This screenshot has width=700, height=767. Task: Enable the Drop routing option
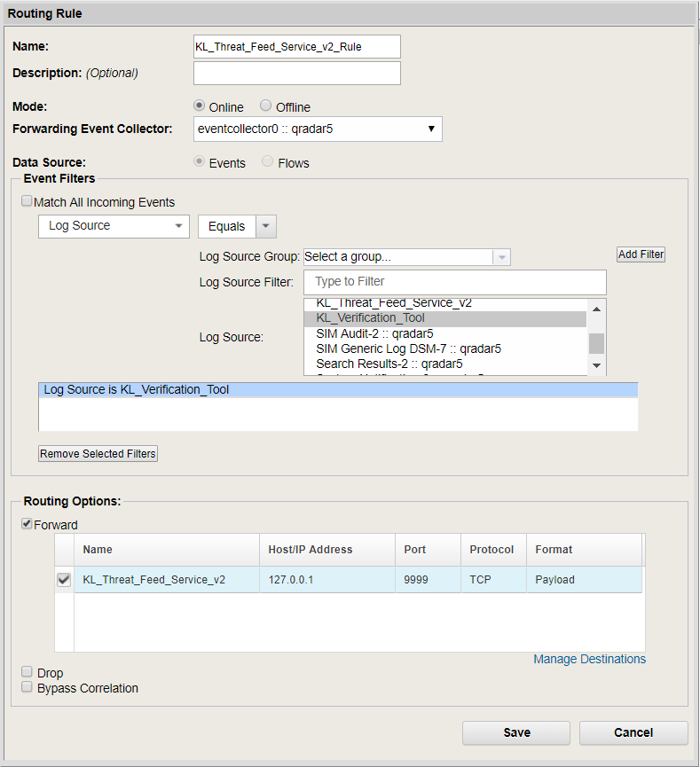pos(27,671)
